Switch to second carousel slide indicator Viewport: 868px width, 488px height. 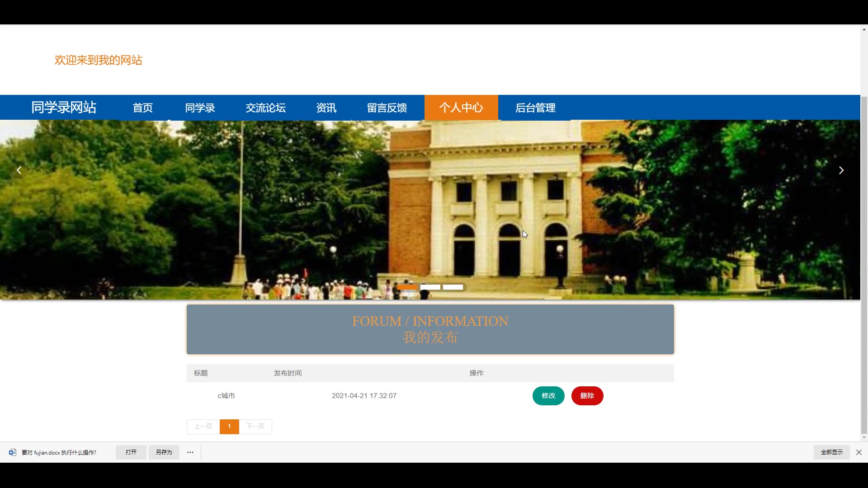click(x=430, y=287)
